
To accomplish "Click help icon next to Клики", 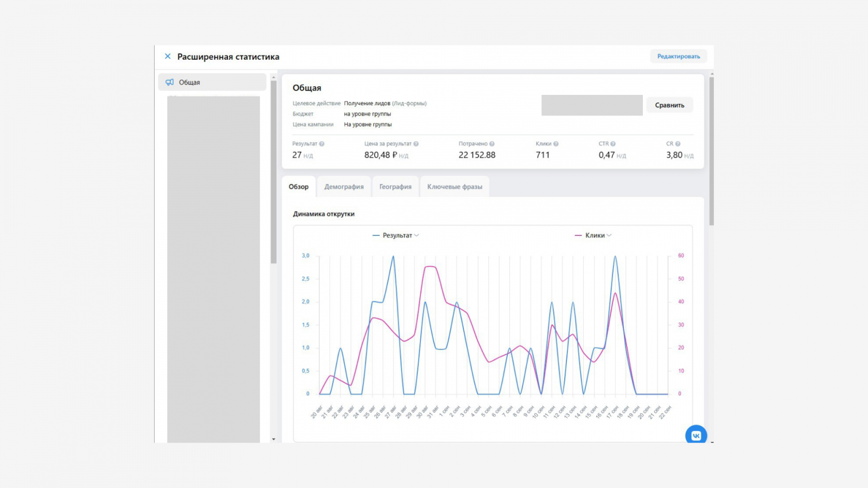I will [x=556, y=144].
